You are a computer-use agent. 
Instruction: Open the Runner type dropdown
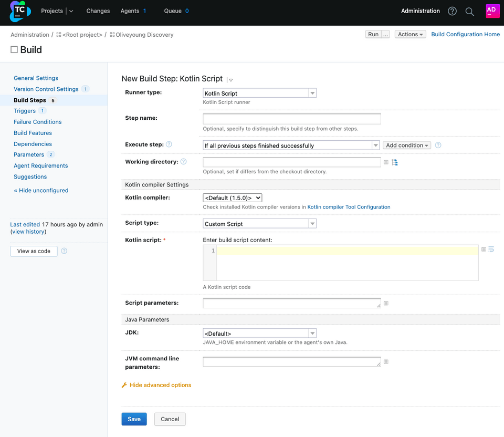(x=259, y=93)
